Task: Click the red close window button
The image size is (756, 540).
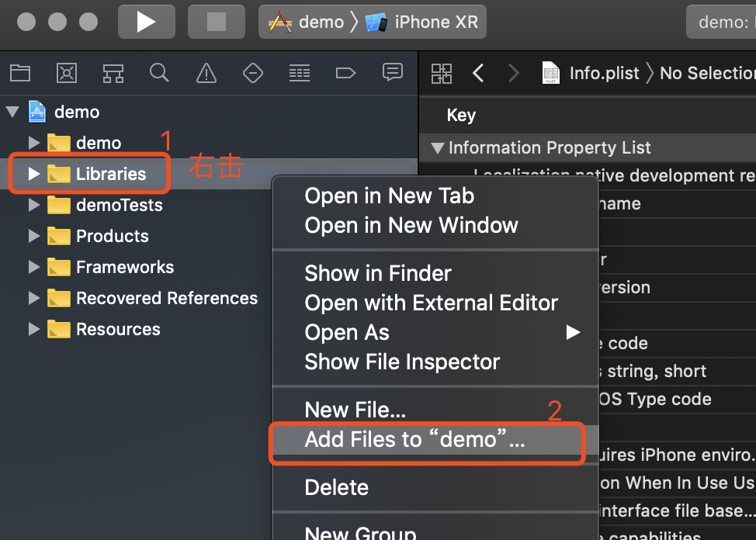Action: pos(26,22)
